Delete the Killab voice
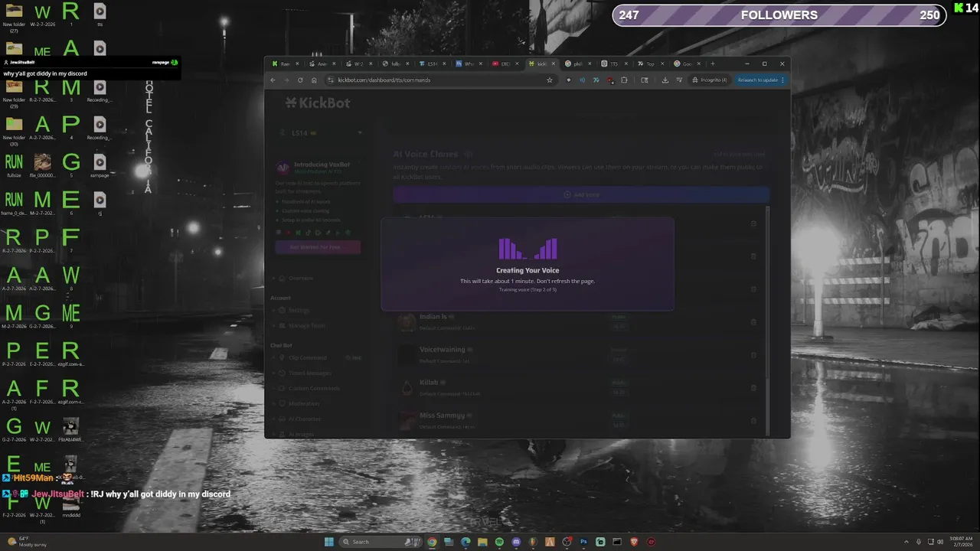The height and width of the screenshot is (551, 980). [753, 388]
